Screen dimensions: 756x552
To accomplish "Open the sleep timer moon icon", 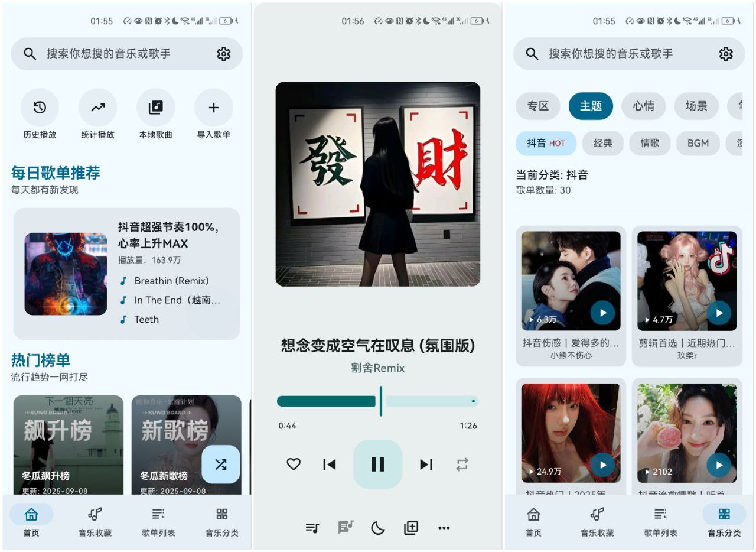I will (x=378, y=528).
